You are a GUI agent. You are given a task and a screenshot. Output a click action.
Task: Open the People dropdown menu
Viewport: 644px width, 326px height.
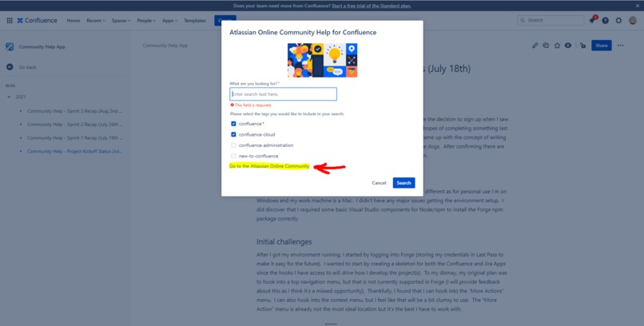point(146,21)
